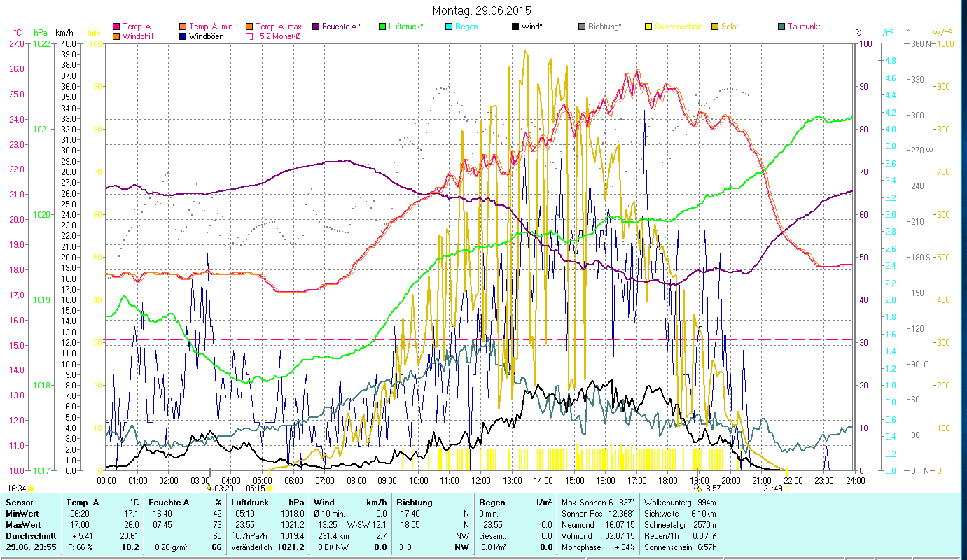Click the maximum temperature value 26.0

point(133,525)
